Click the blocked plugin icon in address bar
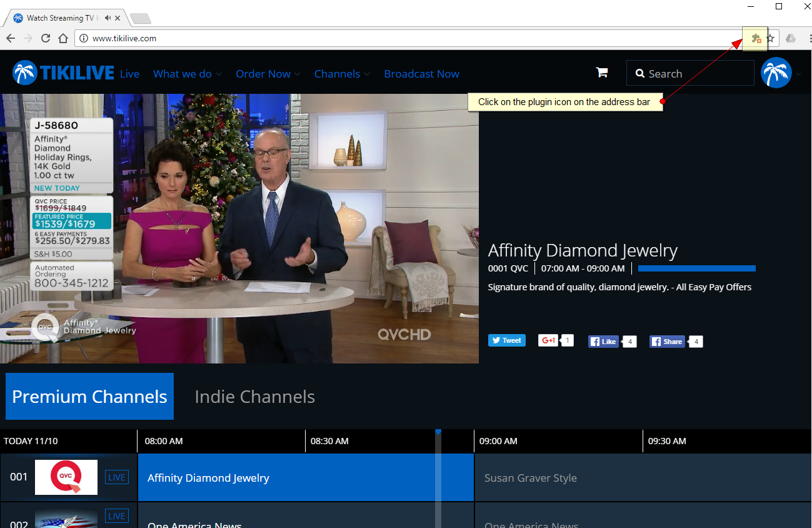The width and height of the screenshot is (812, 528). click(x=756, y=39)
